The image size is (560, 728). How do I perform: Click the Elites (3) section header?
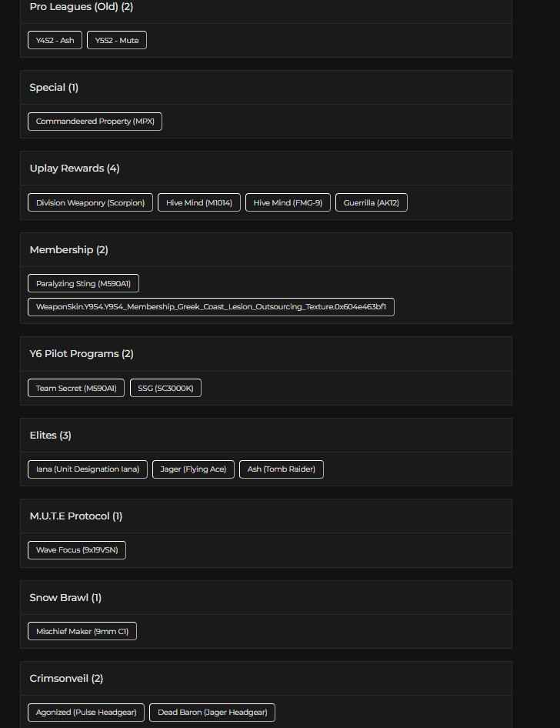[x=51, y=436]
